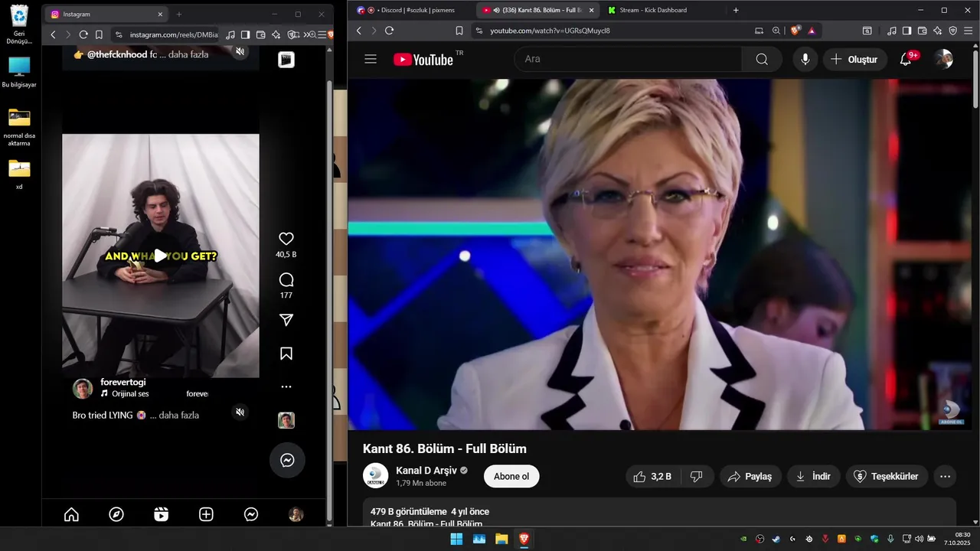
Task: Open a new tab in the Instagram window
Action: (x=179, y=14)
